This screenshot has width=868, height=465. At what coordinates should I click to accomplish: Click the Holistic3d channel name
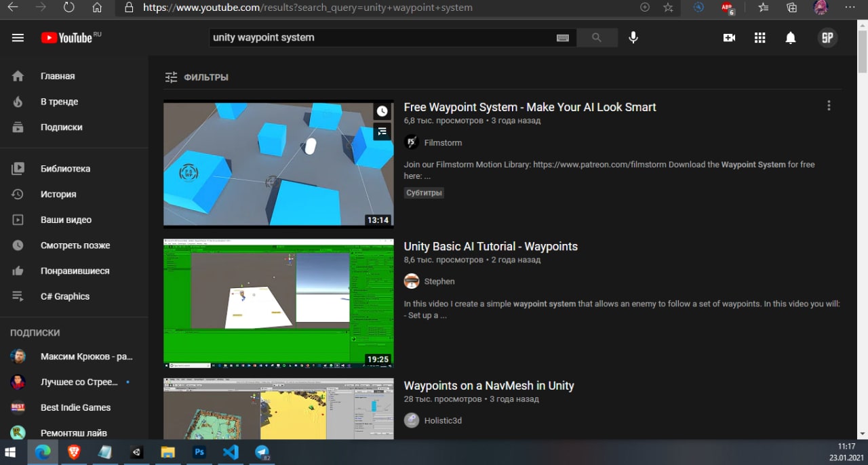443,420
